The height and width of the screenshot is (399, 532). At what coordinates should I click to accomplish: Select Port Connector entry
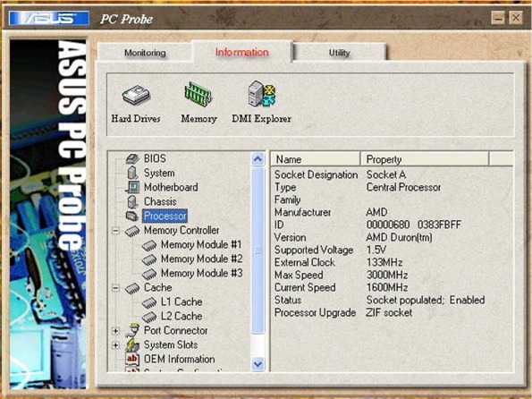tap(175, 330)
